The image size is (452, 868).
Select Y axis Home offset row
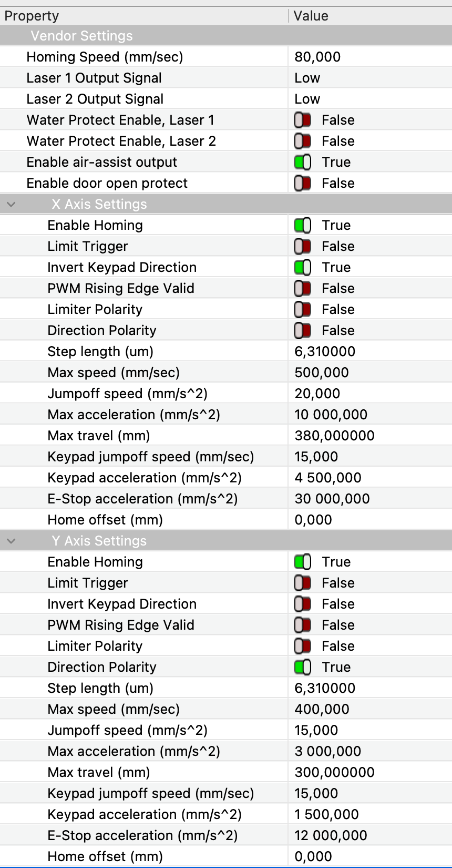pyautogui.click(x=226, y=856)
